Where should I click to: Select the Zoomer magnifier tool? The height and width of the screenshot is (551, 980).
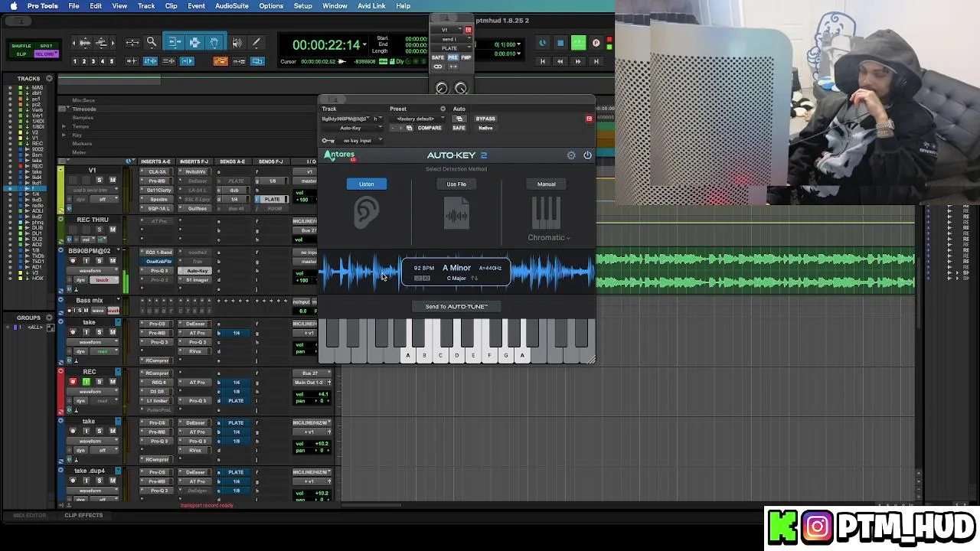point(152,43)
